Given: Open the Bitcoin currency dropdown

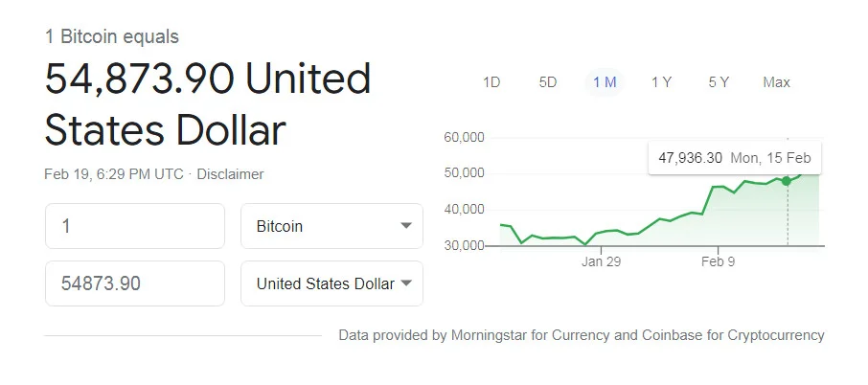Looking at the screenshot, I should (x=331, y=227).
